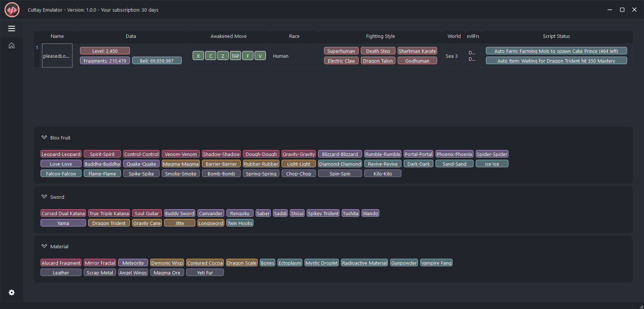Sort by the Name column header

57,36
